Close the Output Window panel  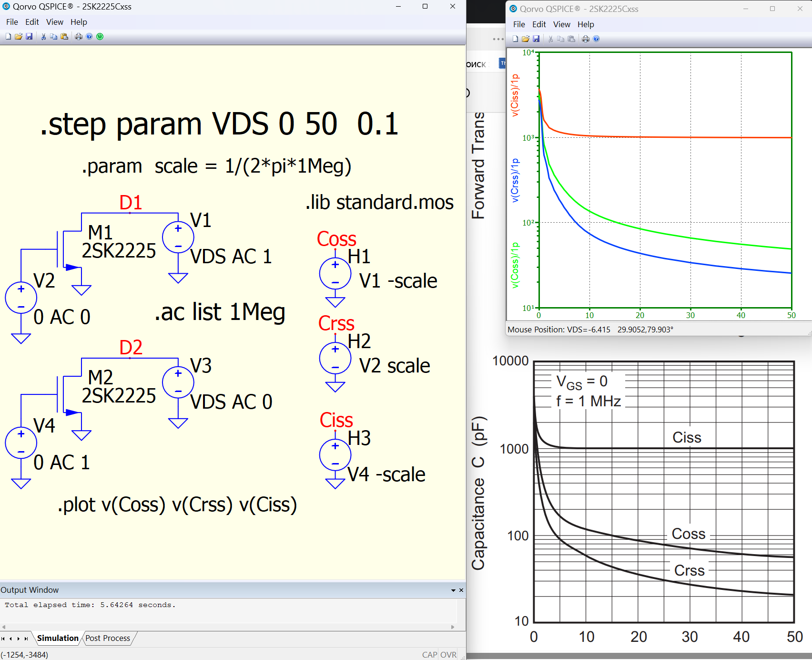pos(461,590)
